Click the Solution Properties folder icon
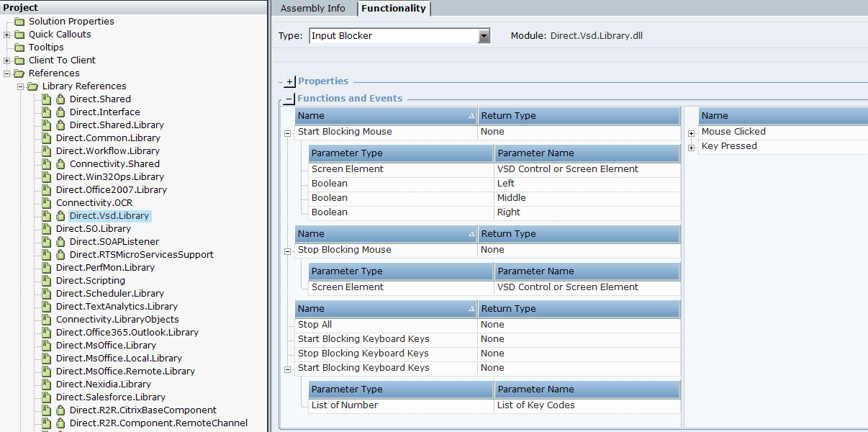The height and width of the screenshot is (432, 868). 19,22
